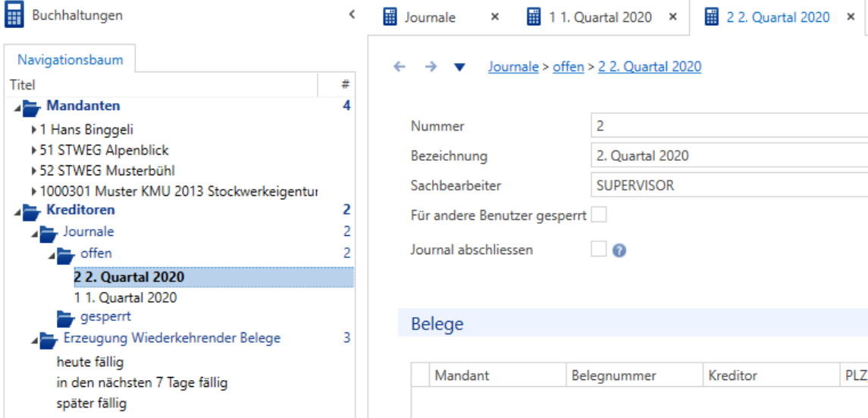Click calculator icon on Journale tab
This screenshot has width=868, height=418.
[390, 17]
